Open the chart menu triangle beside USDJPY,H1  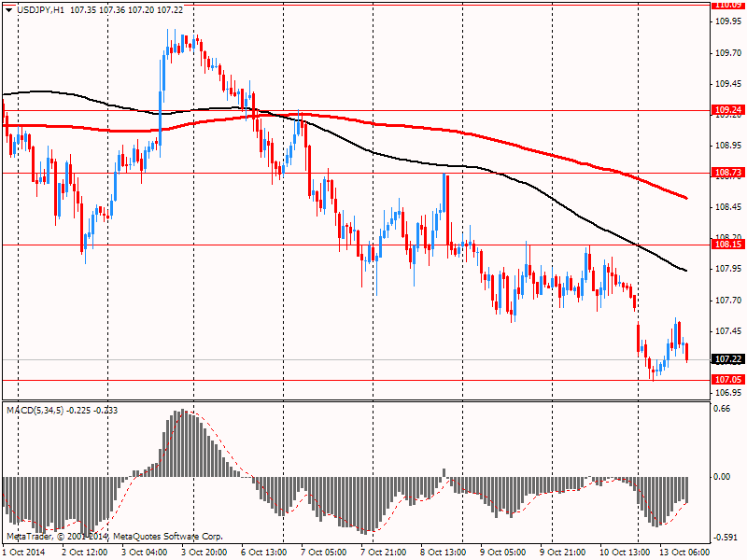pyautogui.click(x=9, y=10)
